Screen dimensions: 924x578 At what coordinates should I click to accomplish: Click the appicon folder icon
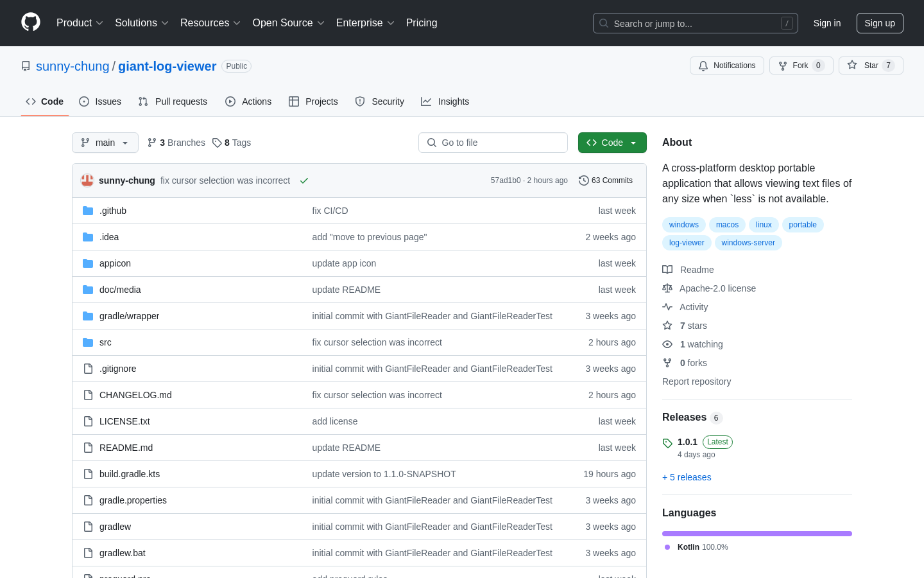[x=88, y=263]
